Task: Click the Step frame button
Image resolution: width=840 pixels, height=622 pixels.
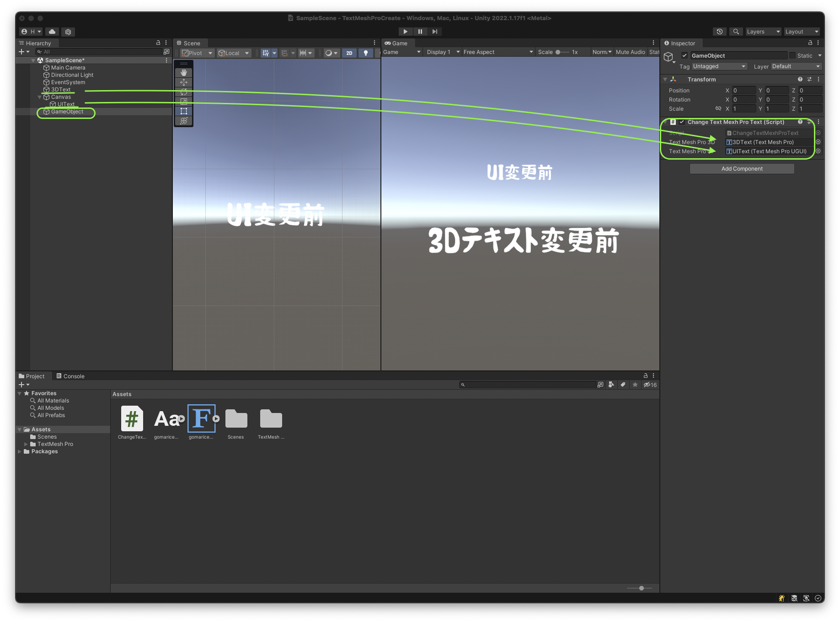Action: [434, 32]
